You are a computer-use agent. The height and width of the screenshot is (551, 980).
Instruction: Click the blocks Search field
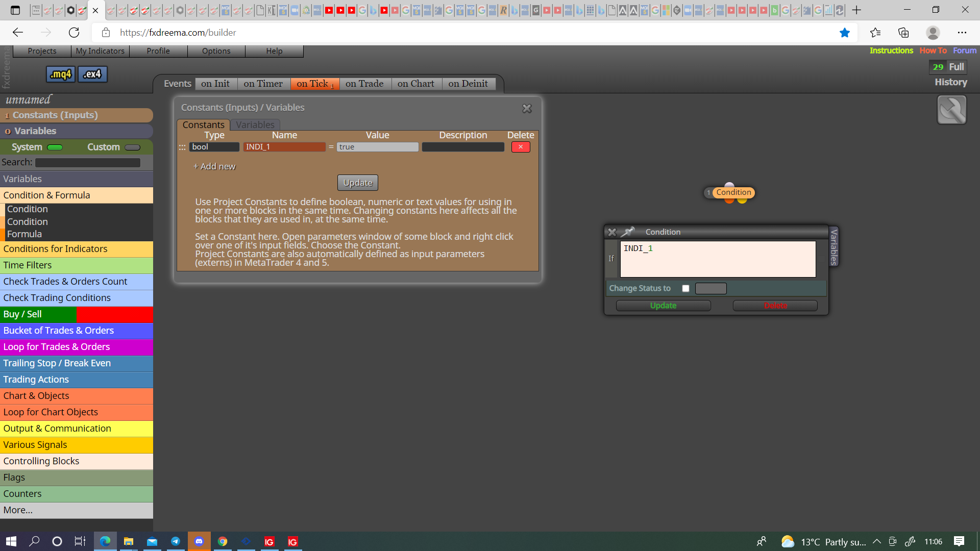[88, 163]
